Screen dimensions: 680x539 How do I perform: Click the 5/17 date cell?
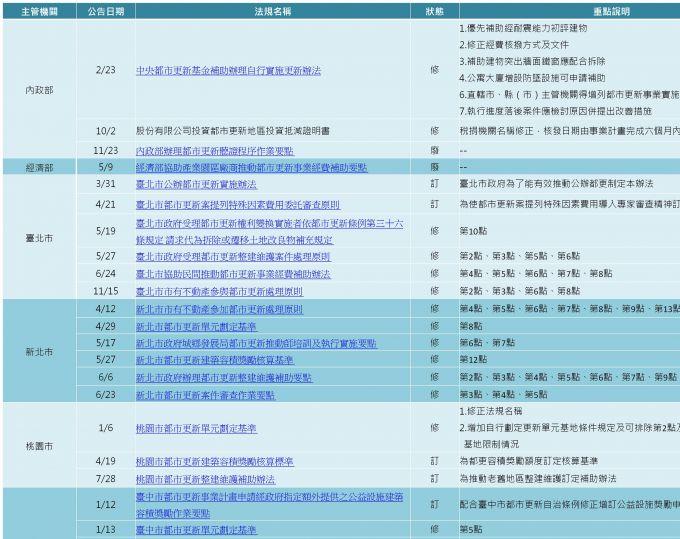[106, 343]
